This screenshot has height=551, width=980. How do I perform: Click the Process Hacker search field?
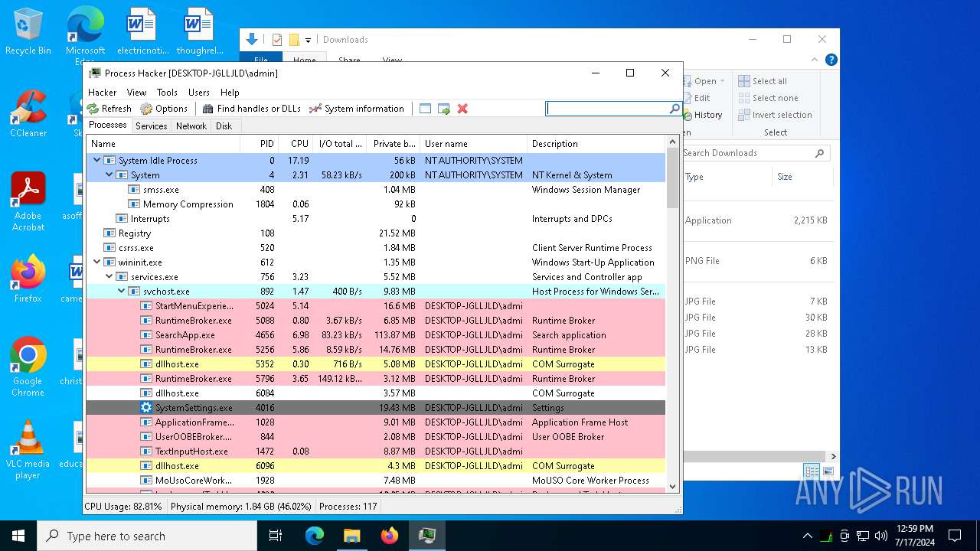coord(608,109)
